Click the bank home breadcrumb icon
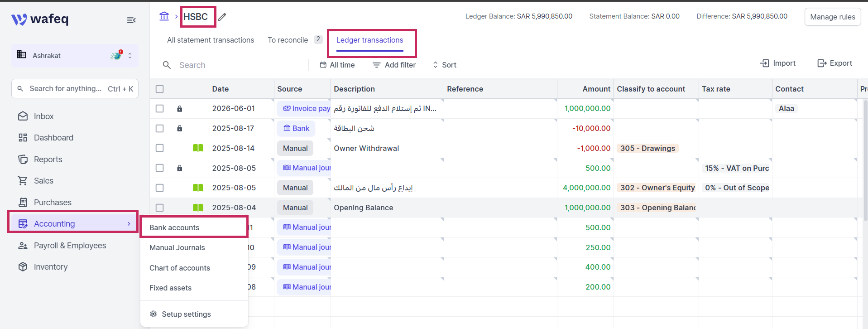 164,16
